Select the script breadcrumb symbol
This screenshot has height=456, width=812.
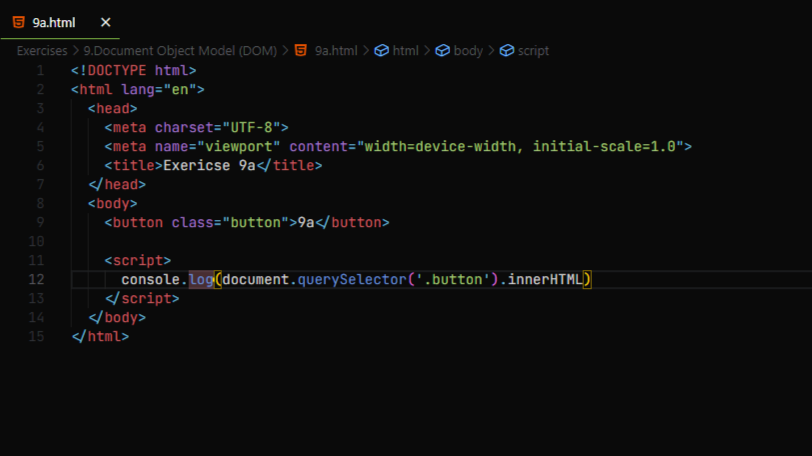(533, 51)
